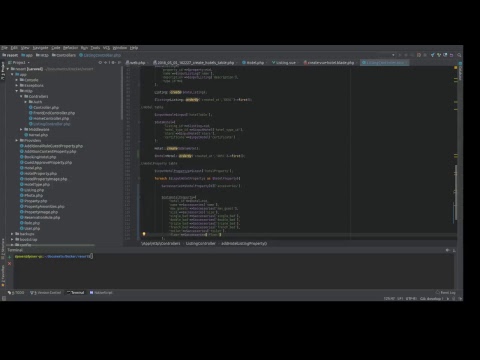480x360 pixels.
Task: Select HomeController.php in project tree
Action: click(x=49, y=118)
